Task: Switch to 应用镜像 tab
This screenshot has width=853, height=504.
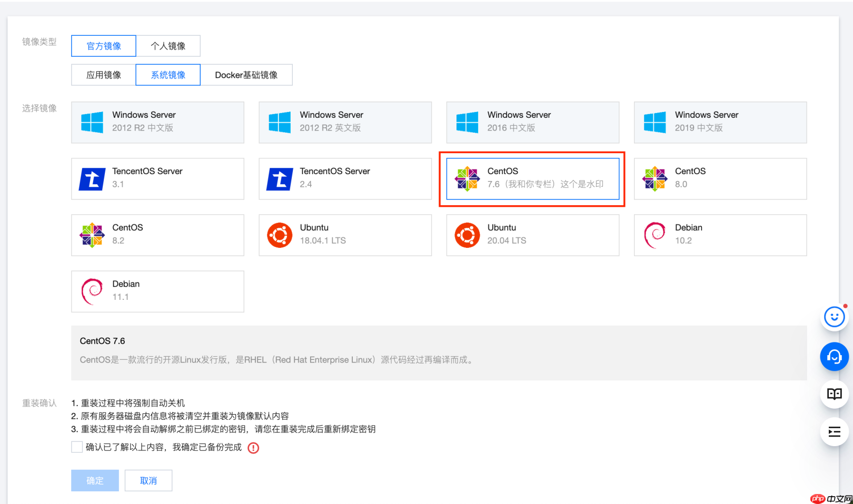Action: tap(104, 75)
